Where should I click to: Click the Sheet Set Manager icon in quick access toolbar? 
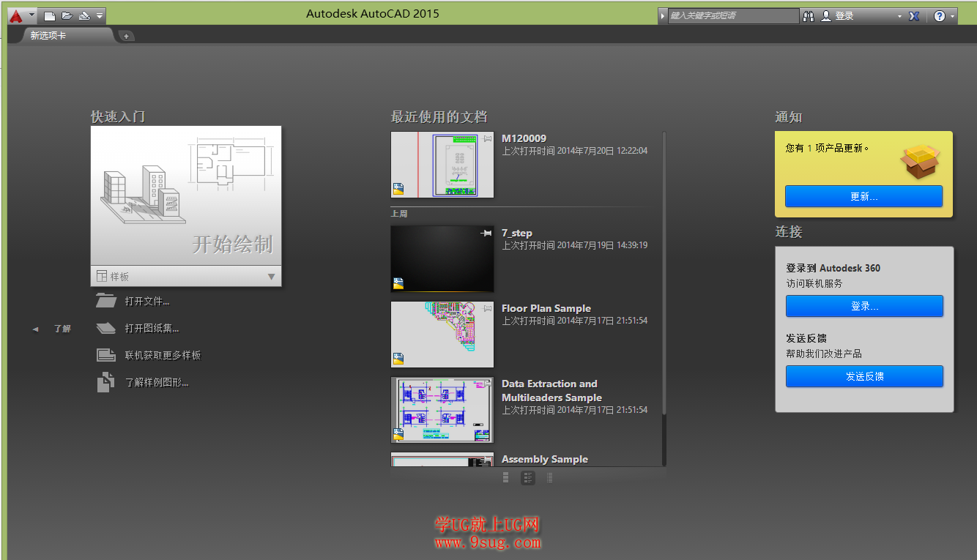click(x=83, y=15)
